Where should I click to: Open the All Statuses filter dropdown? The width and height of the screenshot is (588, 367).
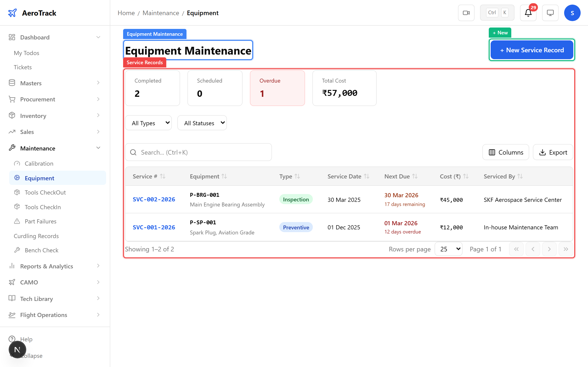[202, 123]
